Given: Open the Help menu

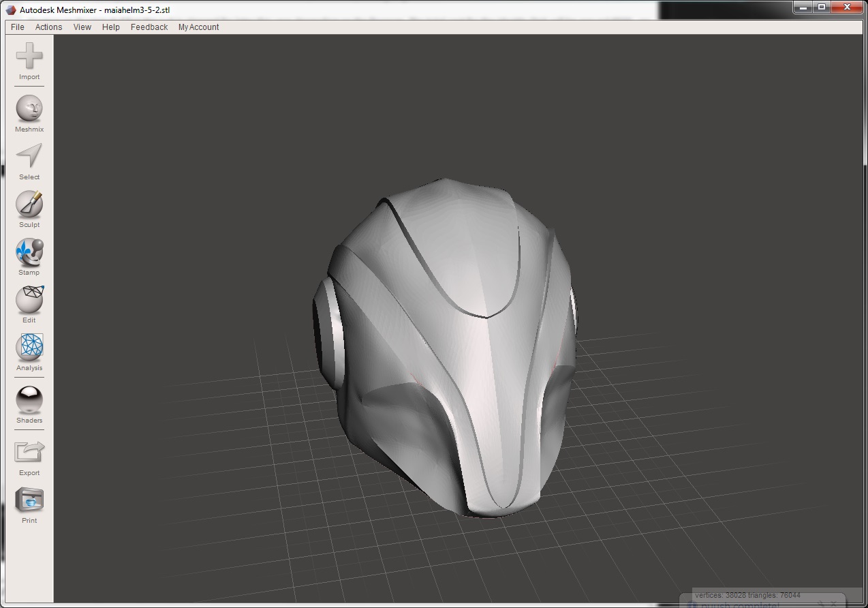Looking at the screenshot, I should coord(111,27).
